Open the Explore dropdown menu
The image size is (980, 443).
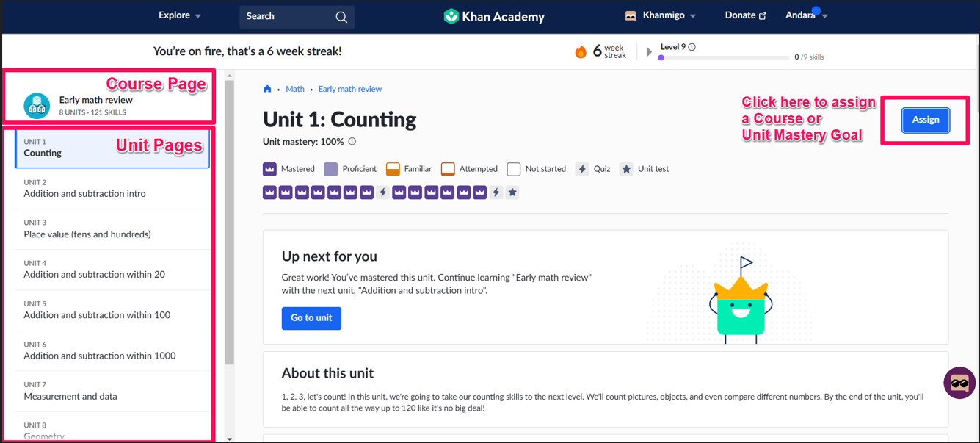(x=180, y=15)
